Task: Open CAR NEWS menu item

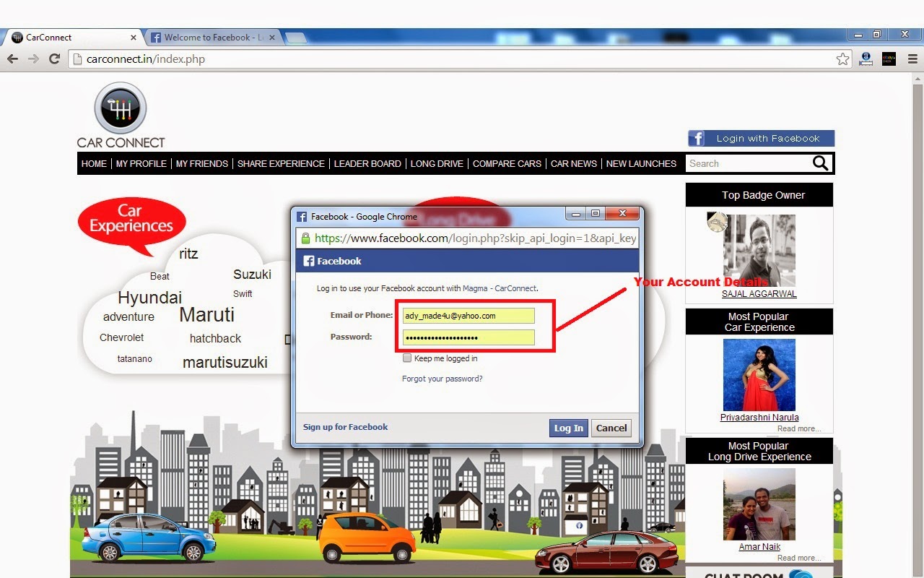Action: (x=574, y=164)
